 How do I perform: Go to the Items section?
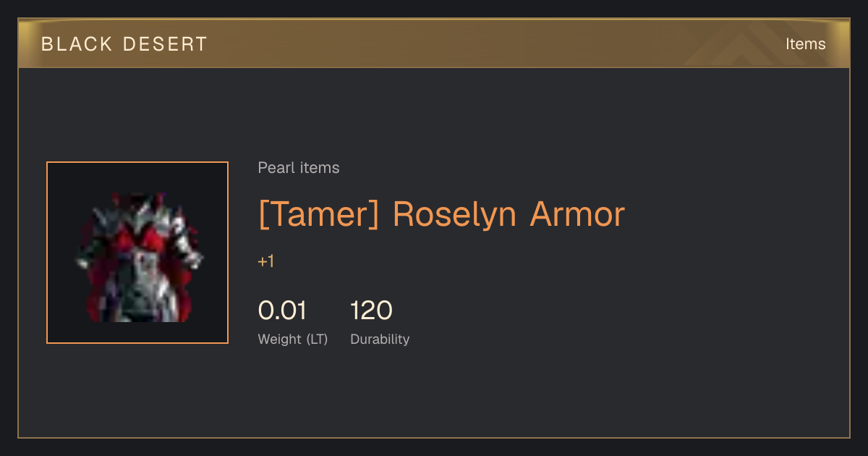(x=805, y=44)
